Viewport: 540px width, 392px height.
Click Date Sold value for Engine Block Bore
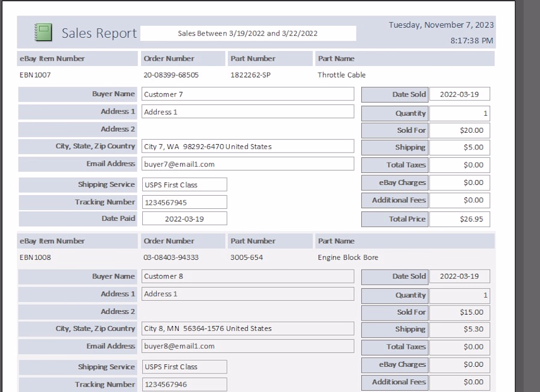460,276
